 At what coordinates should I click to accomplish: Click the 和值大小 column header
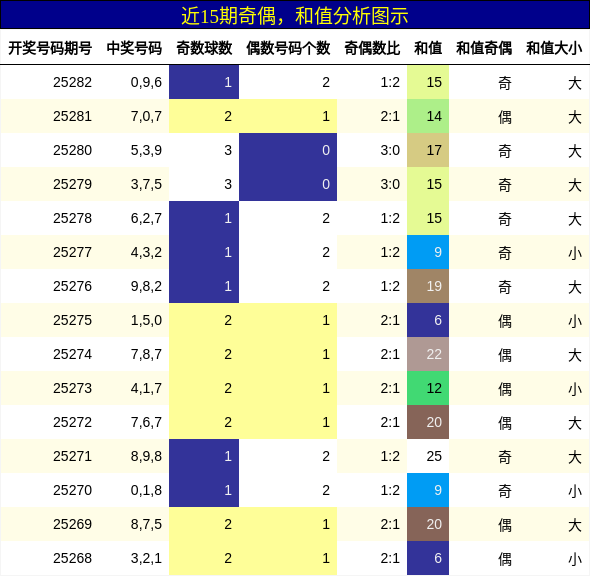pyautogui.click(x=554, y=48)
